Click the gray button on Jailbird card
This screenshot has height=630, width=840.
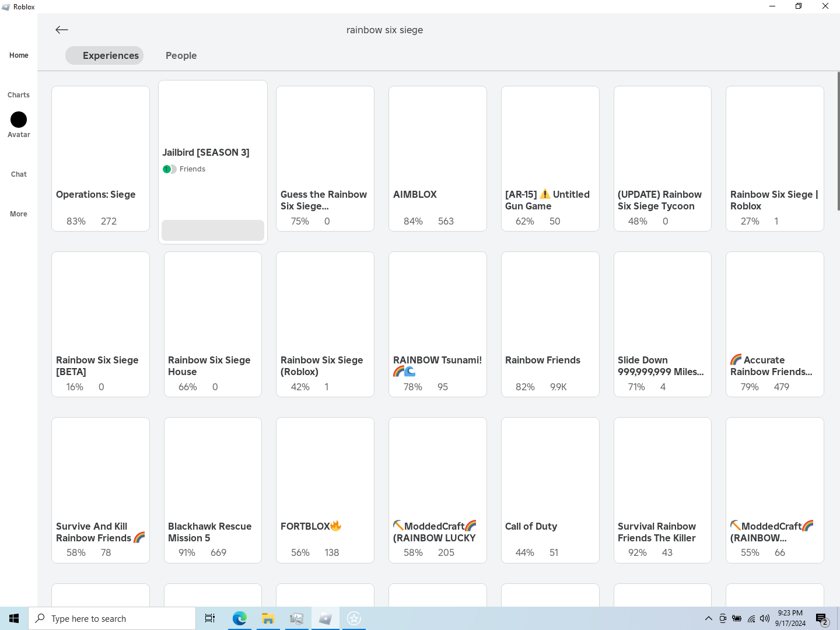coord(213,230)
